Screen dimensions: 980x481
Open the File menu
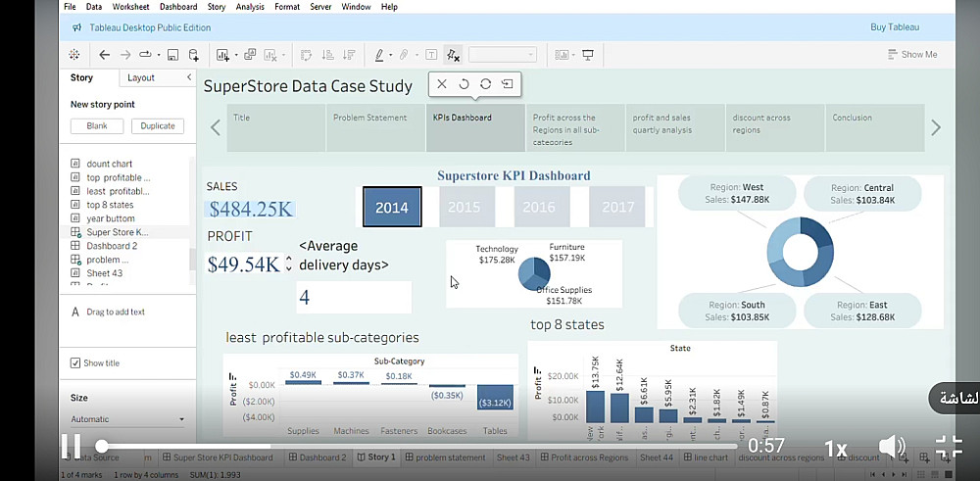70,7
